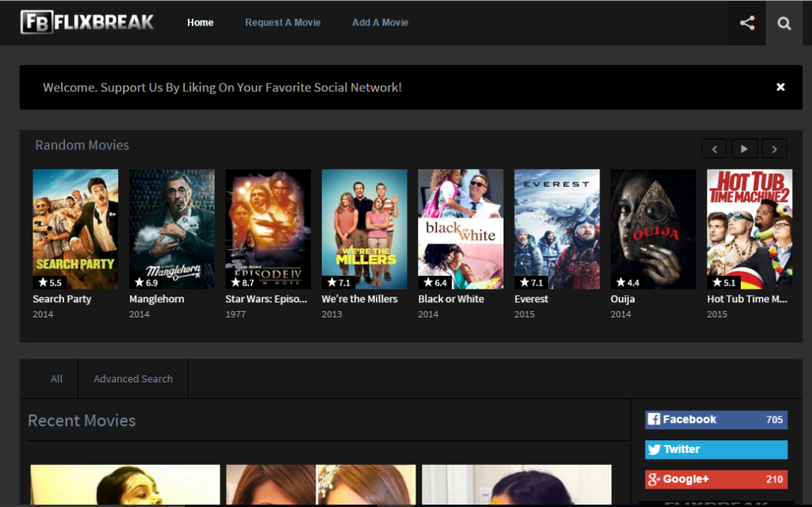Viewport: 812px width, 507px height.
Task: Open Request A Movie page
Action: coord(283,23)
